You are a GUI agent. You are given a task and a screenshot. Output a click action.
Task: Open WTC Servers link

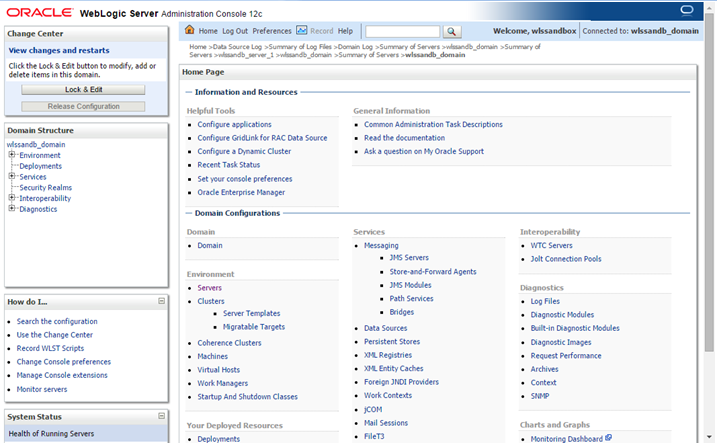pos(551,246)
